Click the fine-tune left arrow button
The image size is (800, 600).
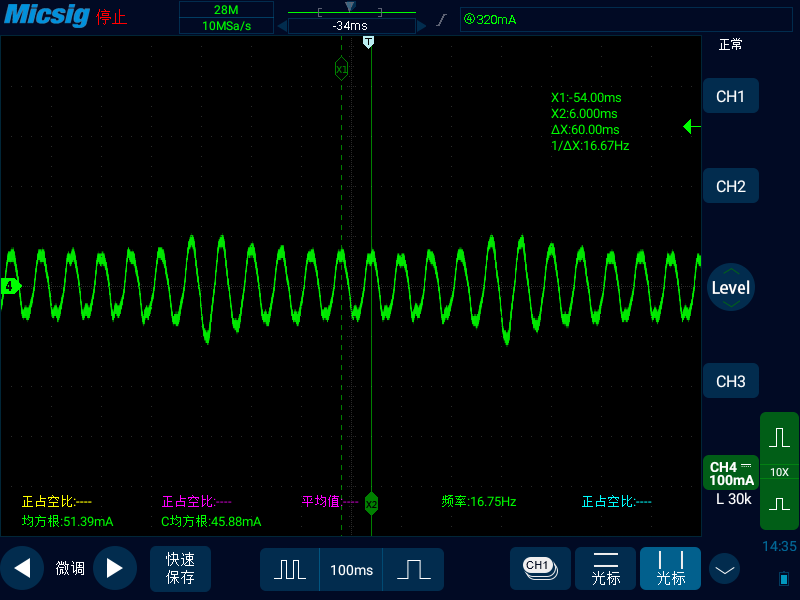tap(22, 568)
